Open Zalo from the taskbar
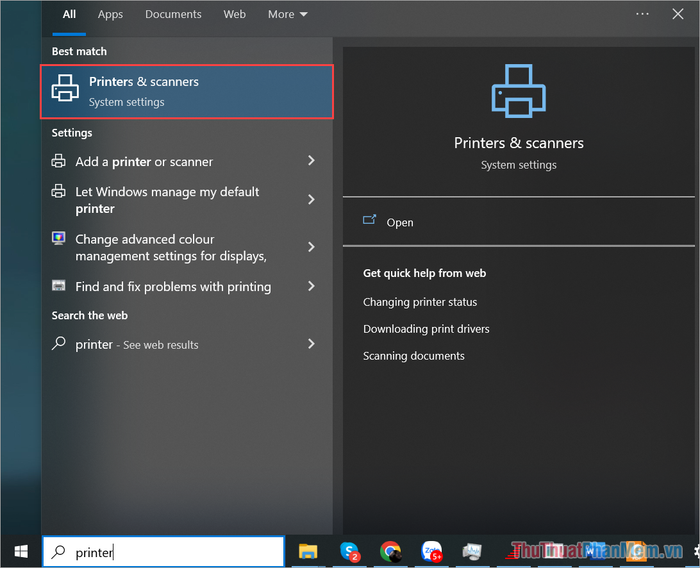700x568 pixels. pos(432,551)
